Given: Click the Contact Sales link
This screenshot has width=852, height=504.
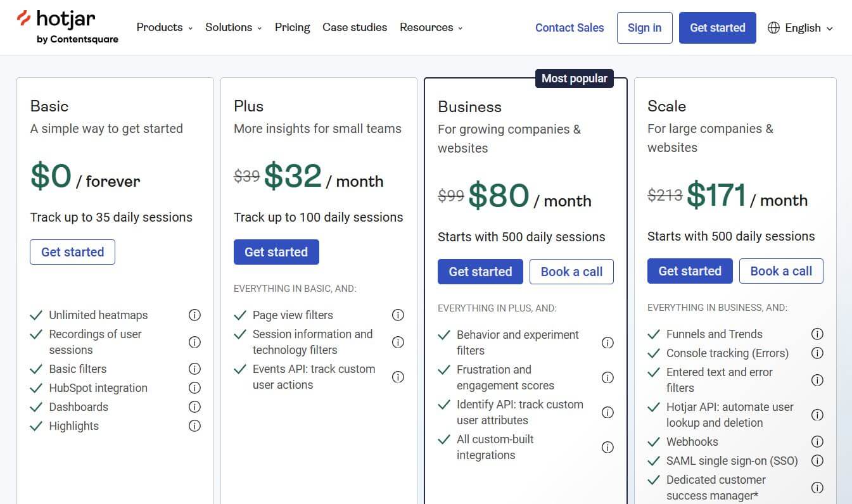Looking at the screenshot, I should click(x=569, y=28).
